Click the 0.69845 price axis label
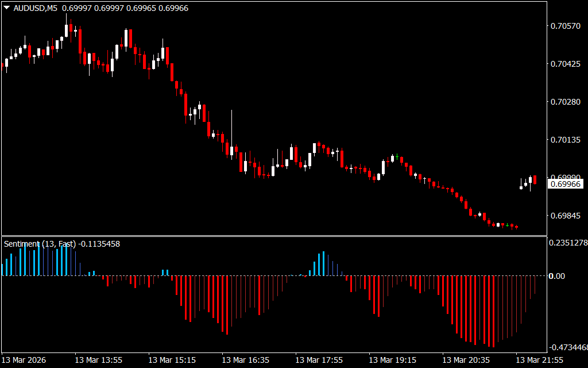 [565, 216]
